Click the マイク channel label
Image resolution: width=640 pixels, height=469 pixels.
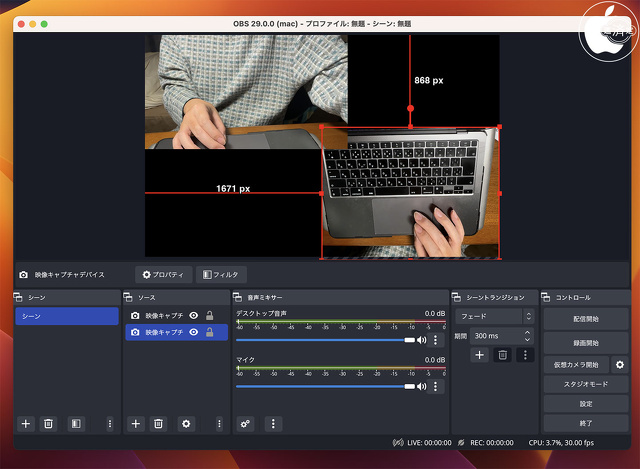[x=245, y=360]
